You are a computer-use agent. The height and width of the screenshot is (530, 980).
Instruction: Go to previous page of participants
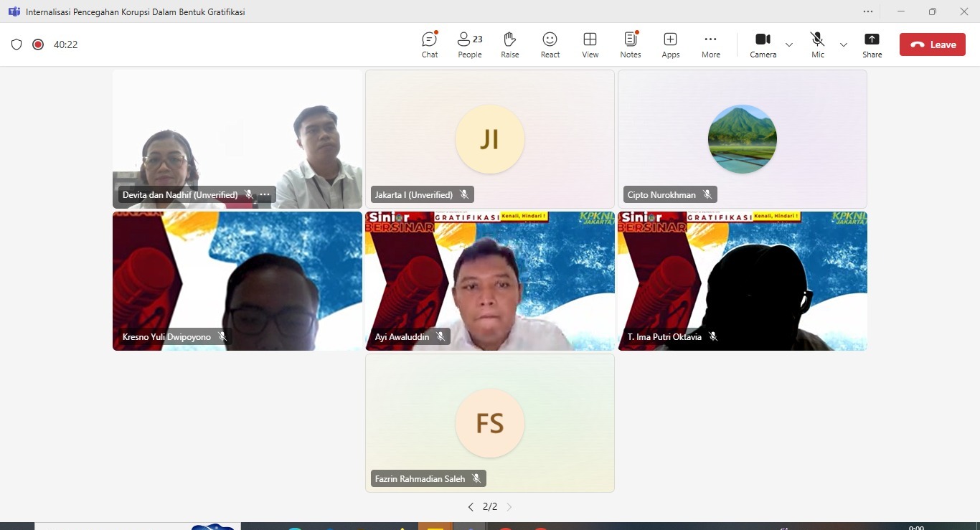471,507
